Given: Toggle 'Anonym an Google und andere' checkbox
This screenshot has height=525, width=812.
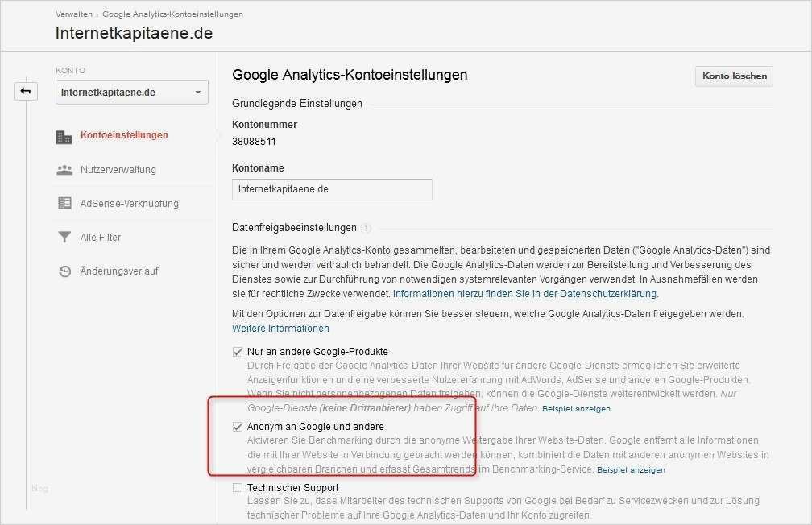Looking at the screenshot, I should point(238,426).
